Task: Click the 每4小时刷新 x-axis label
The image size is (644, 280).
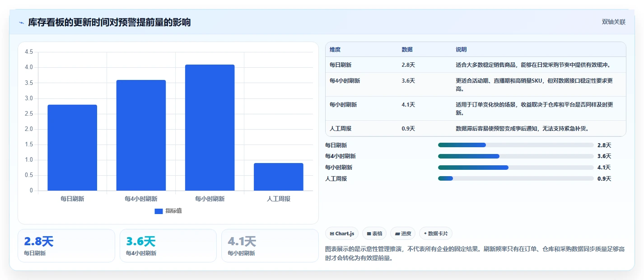Action: (141, 199)
